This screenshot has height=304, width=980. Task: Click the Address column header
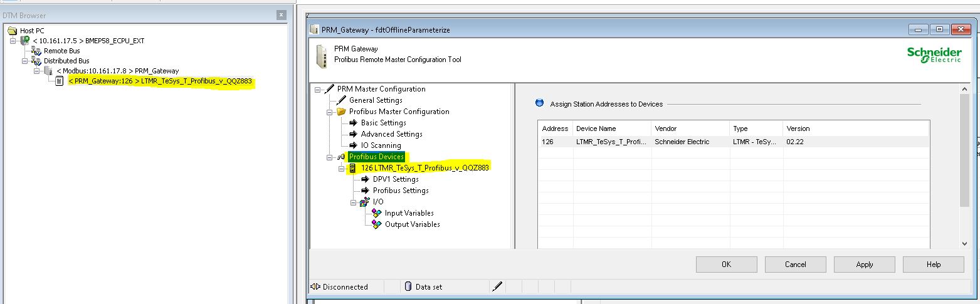(x=555, y=128)
